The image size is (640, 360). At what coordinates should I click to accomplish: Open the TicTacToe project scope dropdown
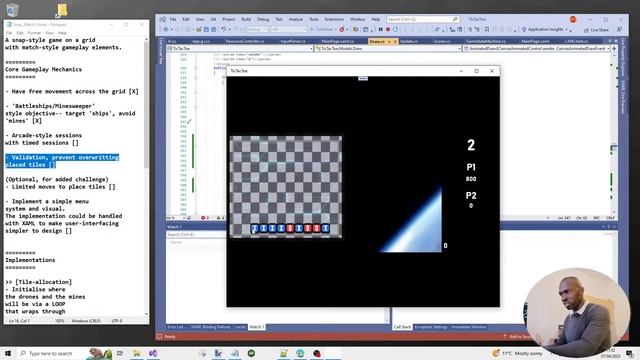pos(241,49)
